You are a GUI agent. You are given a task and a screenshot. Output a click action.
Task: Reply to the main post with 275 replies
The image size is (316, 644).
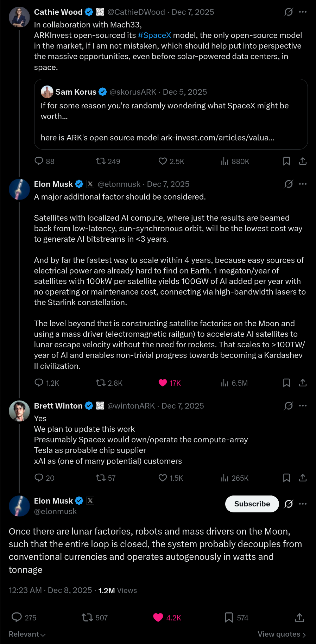point(17,618)
